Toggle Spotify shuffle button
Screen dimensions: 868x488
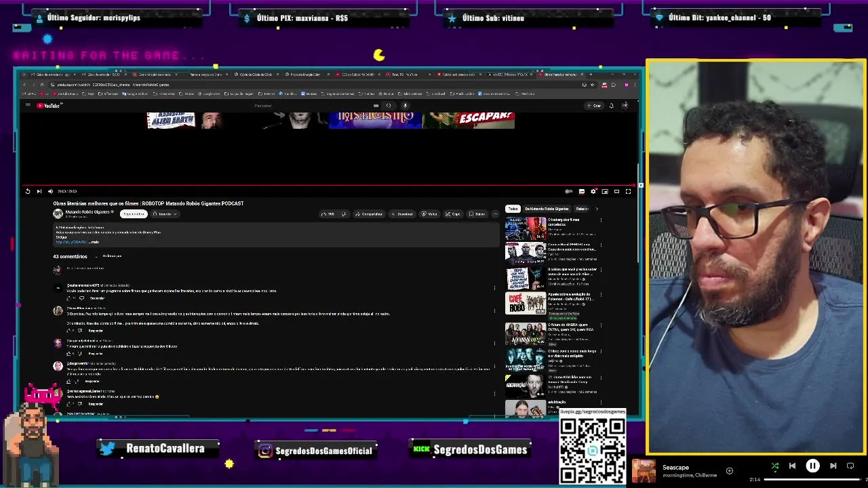click(775, 466)
